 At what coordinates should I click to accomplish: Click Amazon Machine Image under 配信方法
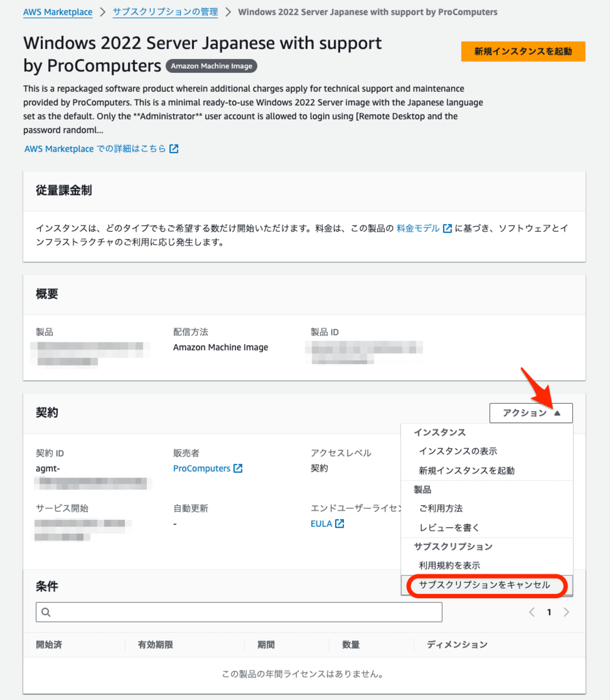point(220,347)
